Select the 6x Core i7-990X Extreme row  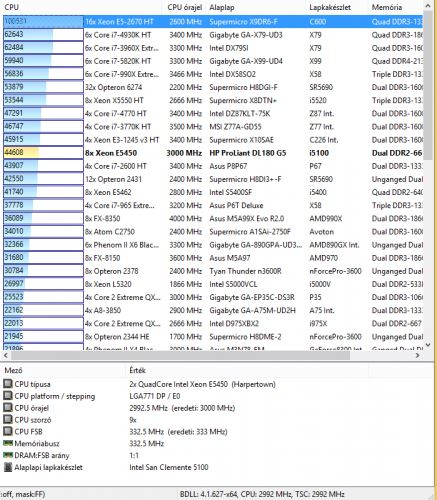213,74
